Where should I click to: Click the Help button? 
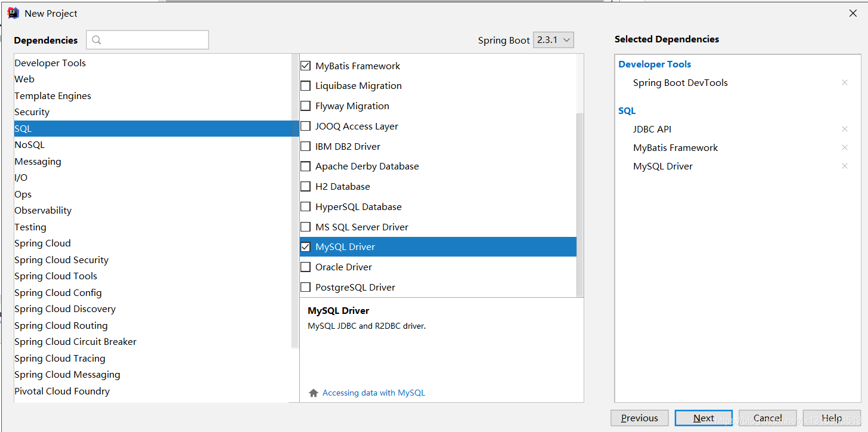[x=832, y=418]
